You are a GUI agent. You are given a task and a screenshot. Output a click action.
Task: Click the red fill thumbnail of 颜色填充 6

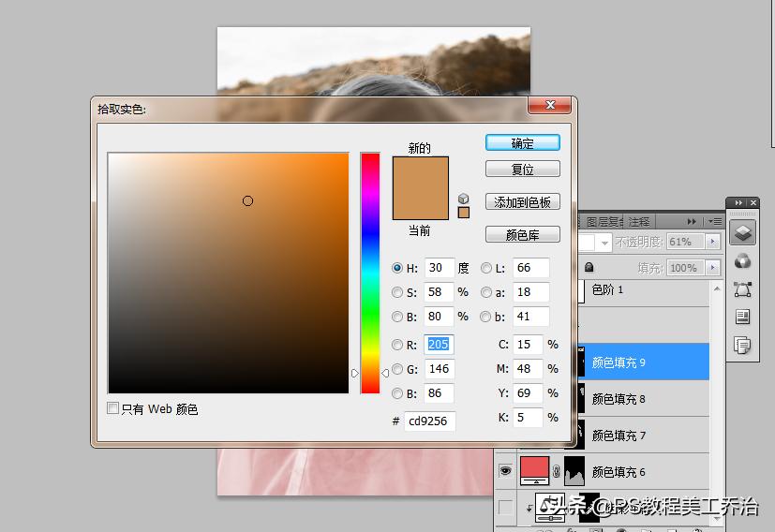click(x=534, y=471)
